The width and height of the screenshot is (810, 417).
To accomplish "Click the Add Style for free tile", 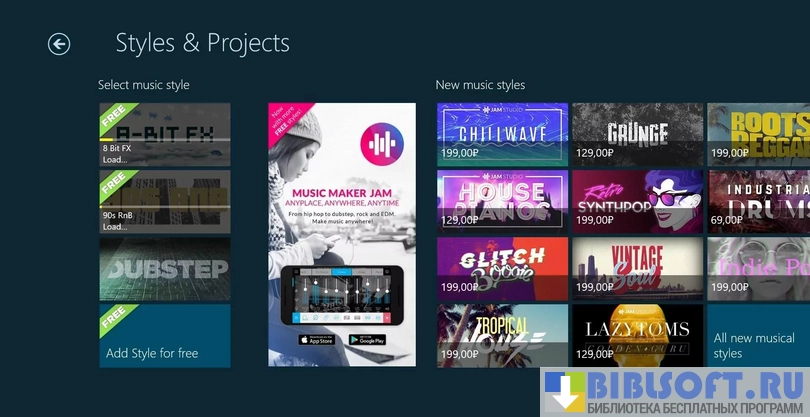I will coord(164,335).
